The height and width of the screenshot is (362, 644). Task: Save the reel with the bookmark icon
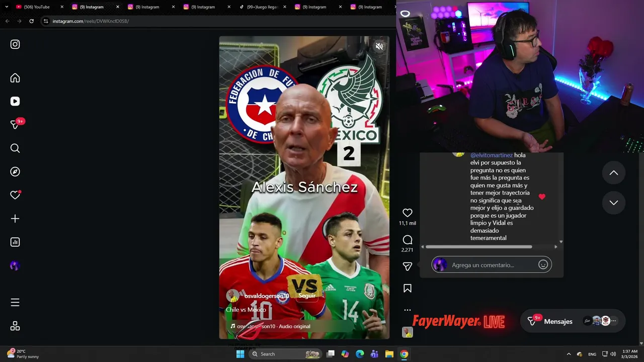(408, 288)
